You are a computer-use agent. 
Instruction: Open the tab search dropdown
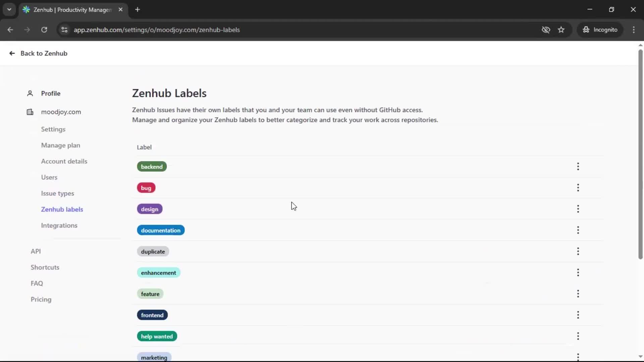tap(9, 9)
